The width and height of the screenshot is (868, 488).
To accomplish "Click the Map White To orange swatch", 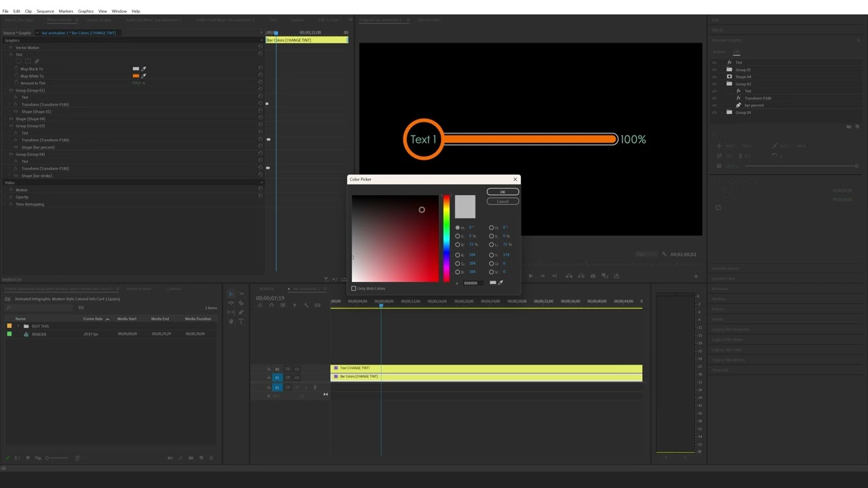I will pyautogui.click(x=136, y=76).
